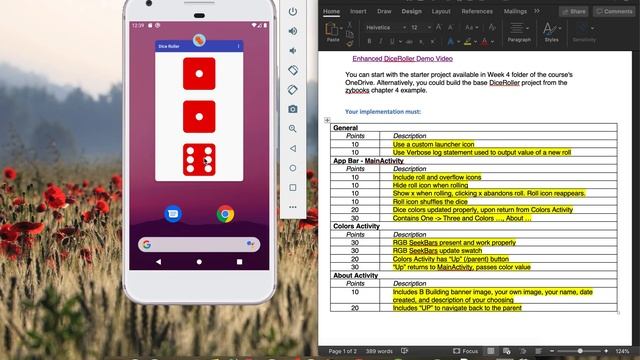Click emulator sidebar Overview square icon
This screenshot has height=360, width=640.
(x=293, y=187)
